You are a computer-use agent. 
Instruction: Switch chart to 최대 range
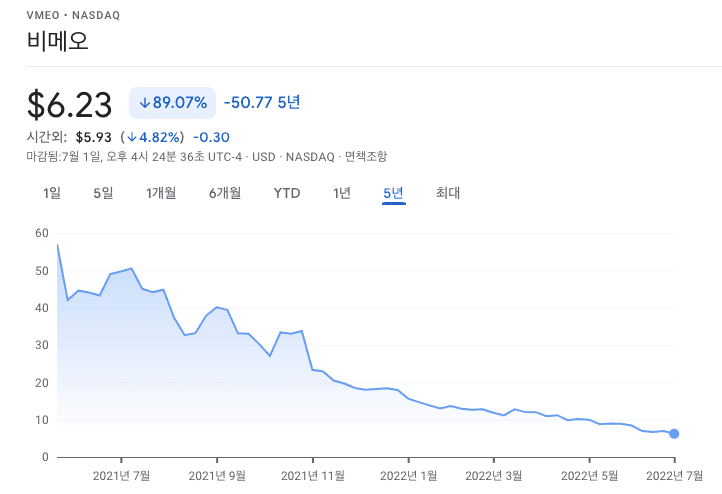448,193
